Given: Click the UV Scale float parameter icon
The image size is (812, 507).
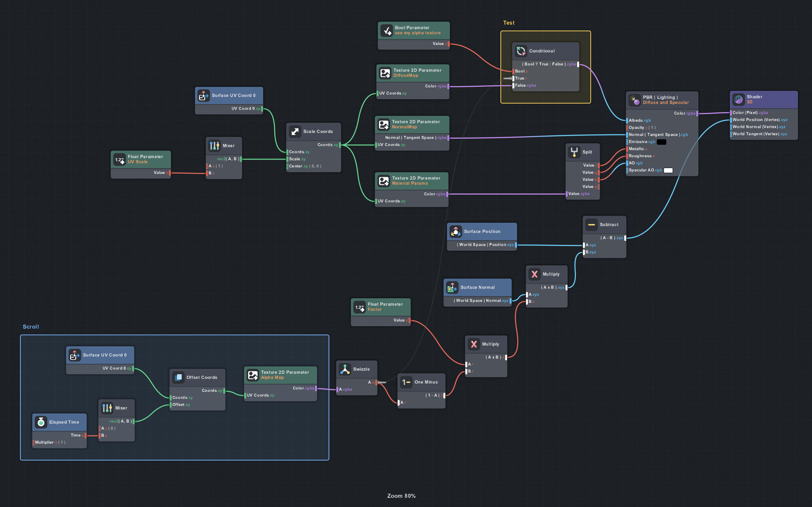Looking at the screenshot, I should point(120,160).
